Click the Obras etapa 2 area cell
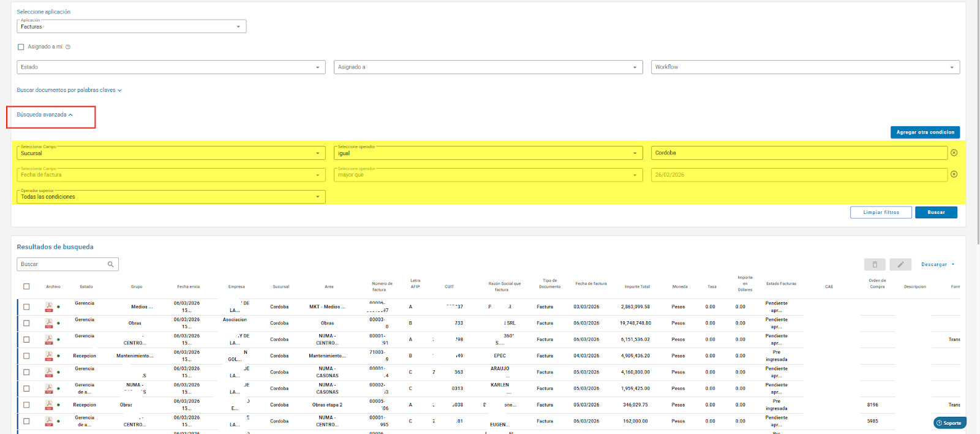This screenshot has height=434, width=980. click(x=327, y=405)
